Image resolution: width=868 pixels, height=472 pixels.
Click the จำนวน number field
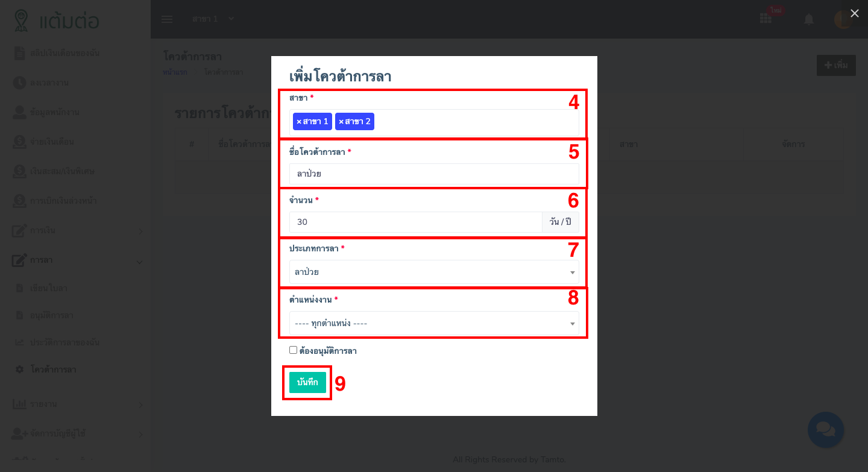(x=415, y=222)
